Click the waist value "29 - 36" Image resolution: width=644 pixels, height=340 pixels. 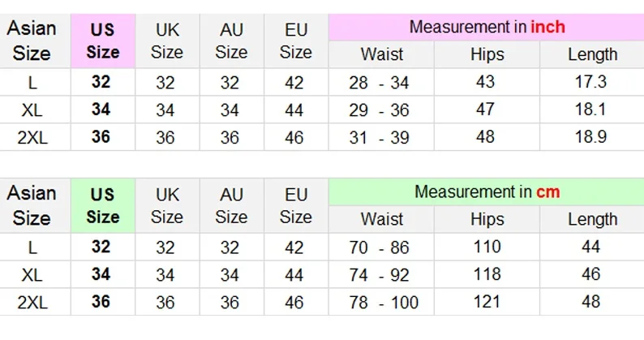381,110
